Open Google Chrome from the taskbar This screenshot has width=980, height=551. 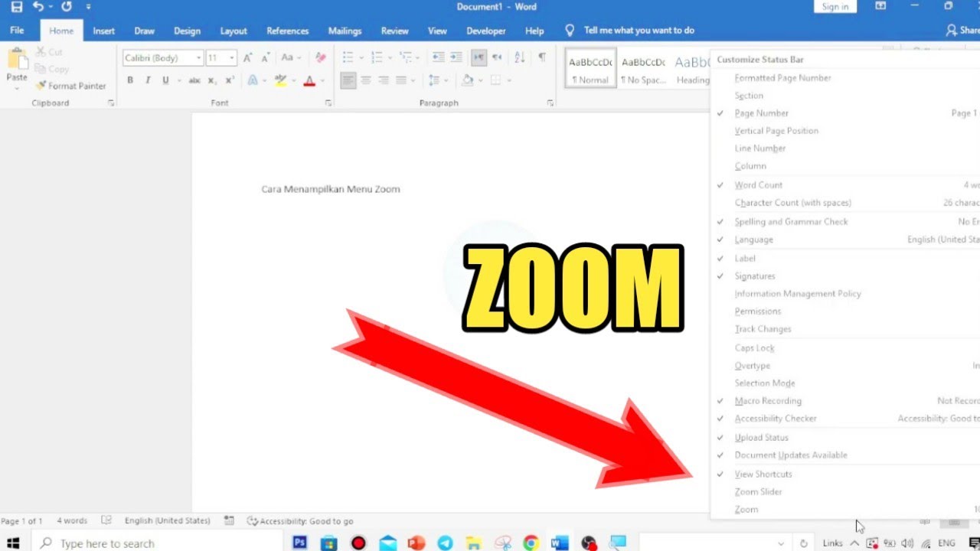point(531,543)
